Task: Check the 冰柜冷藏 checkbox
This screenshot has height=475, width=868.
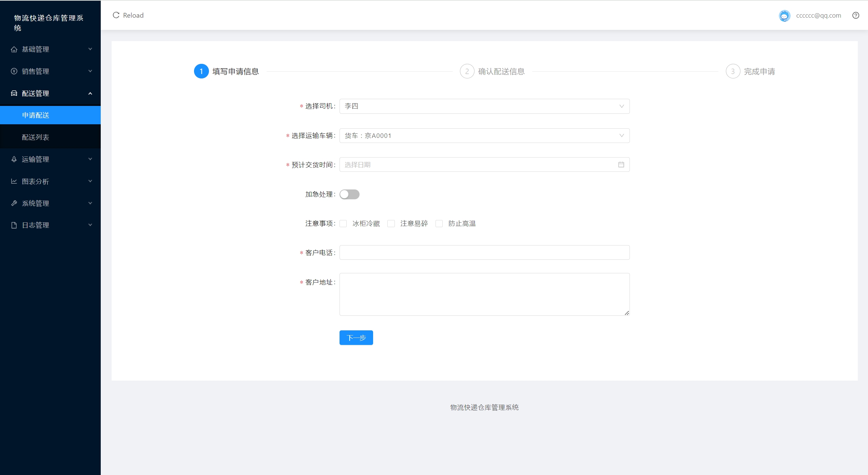Action: click(343, 223)
